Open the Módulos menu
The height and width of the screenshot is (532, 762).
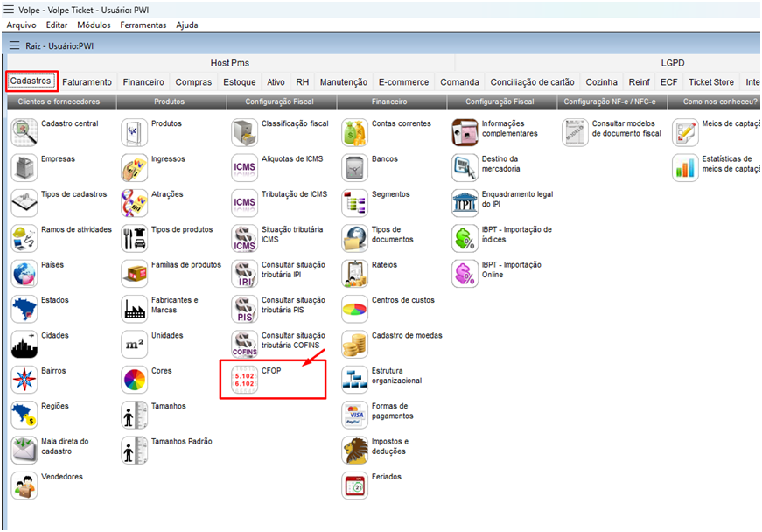coord(94,25)
